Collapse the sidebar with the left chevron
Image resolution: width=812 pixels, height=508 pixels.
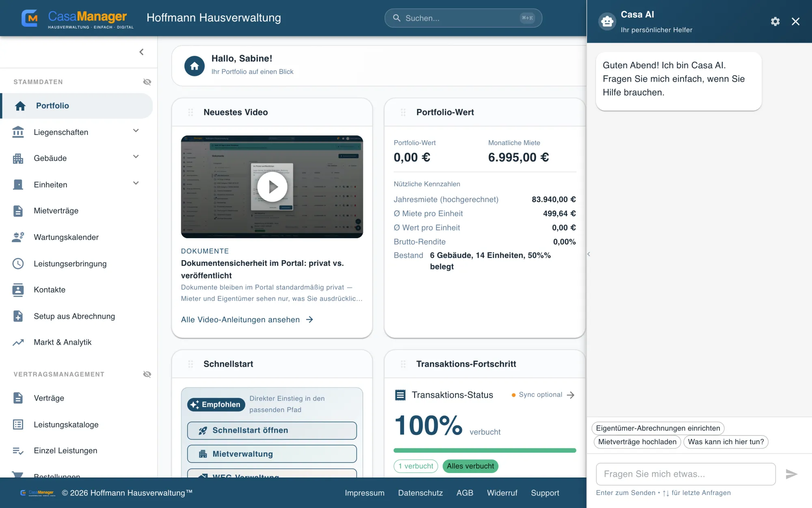click(141, 52)
